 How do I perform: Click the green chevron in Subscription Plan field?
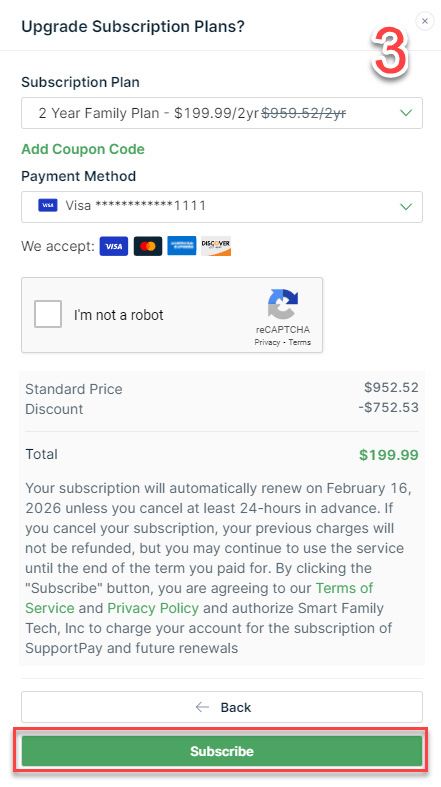click(x=405, y=113)
